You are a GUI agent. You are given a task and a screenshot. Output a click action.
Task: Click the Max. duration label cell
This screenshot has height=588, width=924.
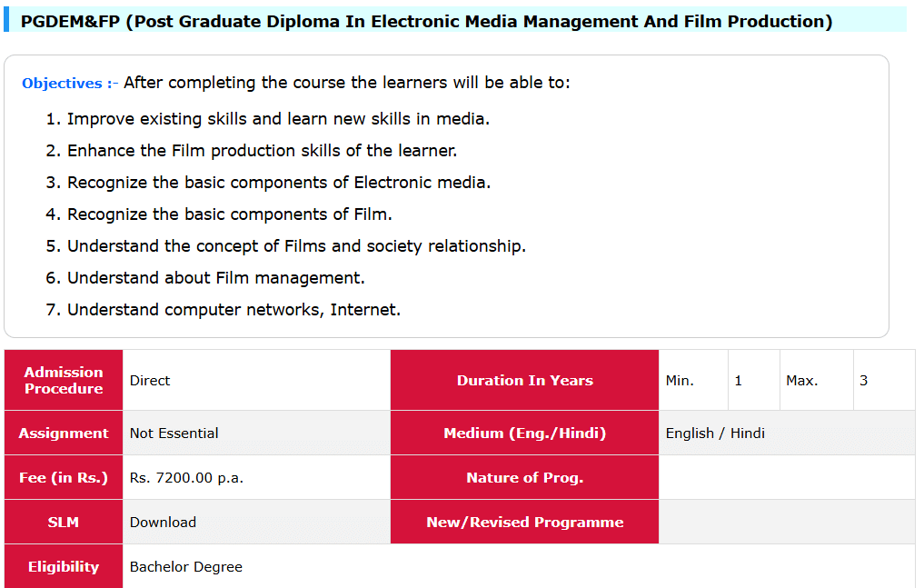(x=801, y=381)
